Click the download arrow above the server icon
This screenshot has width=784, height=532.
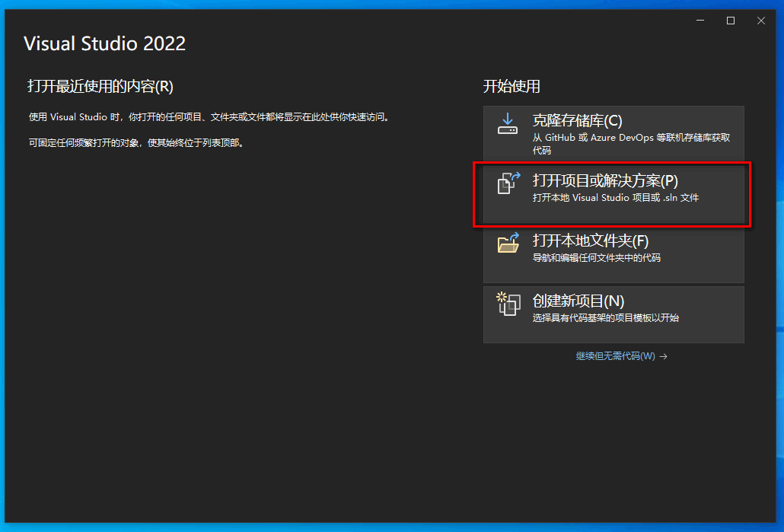coord(508,117)
